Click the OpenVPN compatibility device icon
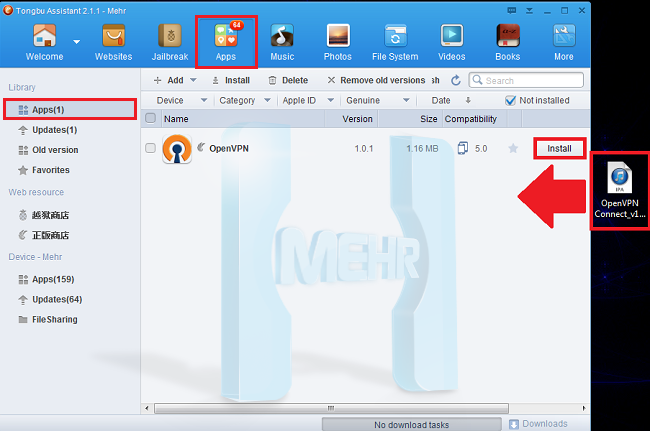Screen dimensions: 650x431 click(x=463, y=148)
